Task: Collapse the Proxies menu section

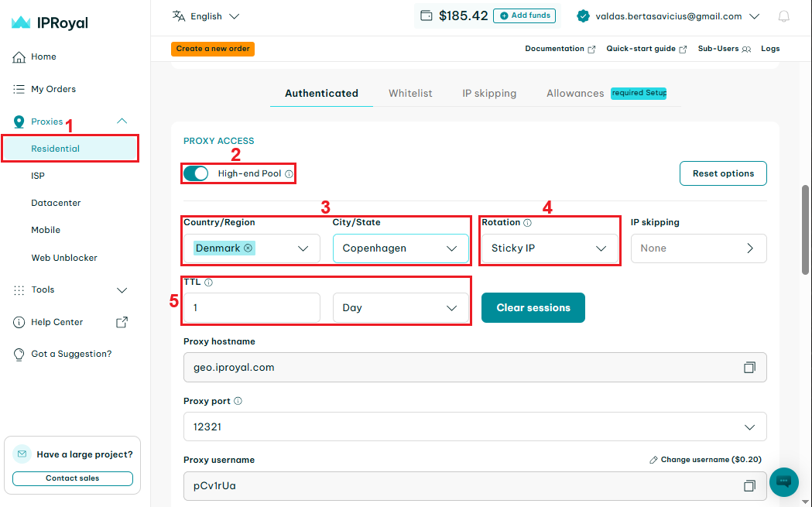Action: [x=122, y=122]
